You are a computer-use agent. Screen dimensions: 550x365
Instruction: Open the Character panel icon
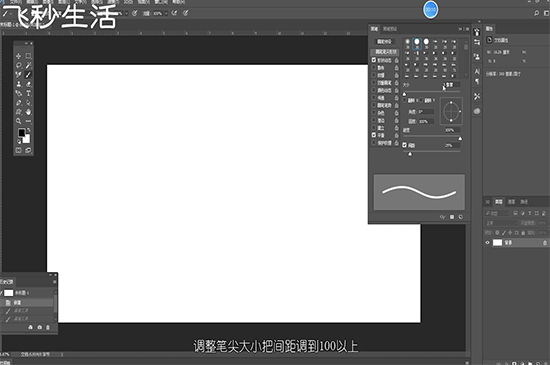coord(477,72)
